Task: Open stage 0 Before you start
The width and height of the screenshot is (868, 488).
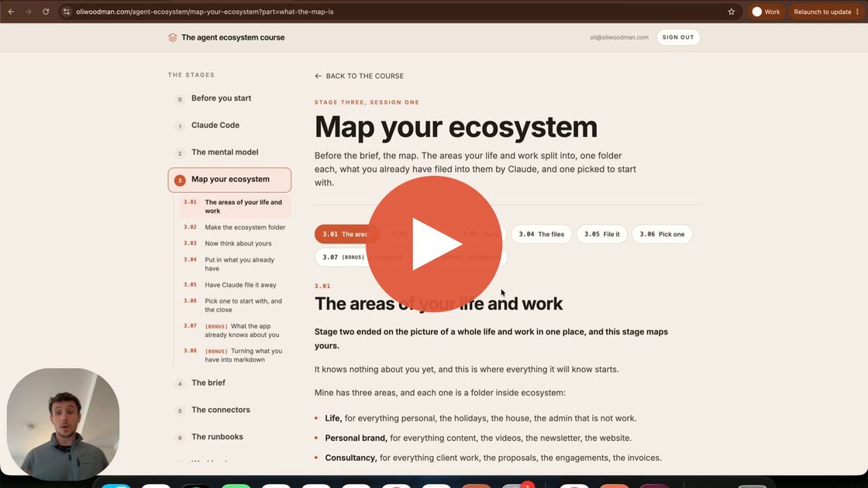Action: pyautogui.click(x=229, y=98)
